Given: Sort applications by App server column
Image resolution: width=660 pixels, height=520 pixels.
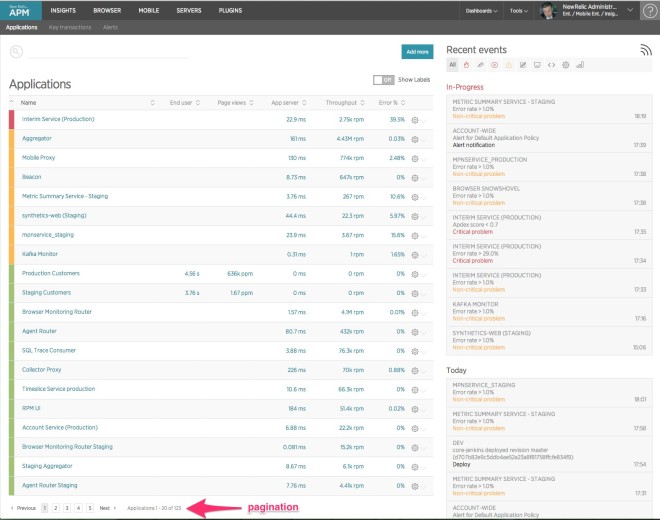Looking at the screenshot, I should coord(289,103).
